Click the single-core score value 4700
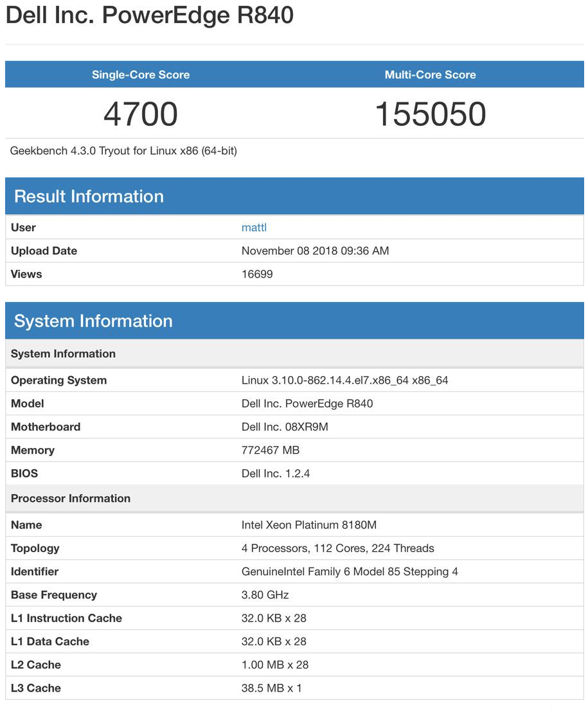Screen dimensions: 588x707 [x=140, y=114]
